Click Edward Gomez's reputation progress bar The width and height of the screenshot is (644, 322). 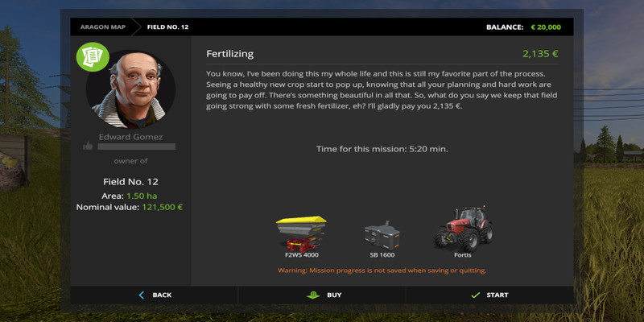pyautogui.click(x=136, y=147)
